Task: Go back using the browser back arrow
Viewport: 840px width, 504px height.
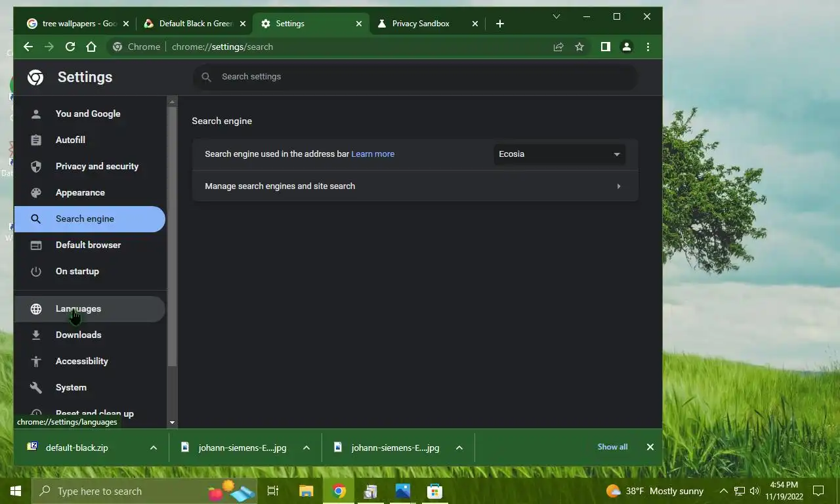Action: 28,47
